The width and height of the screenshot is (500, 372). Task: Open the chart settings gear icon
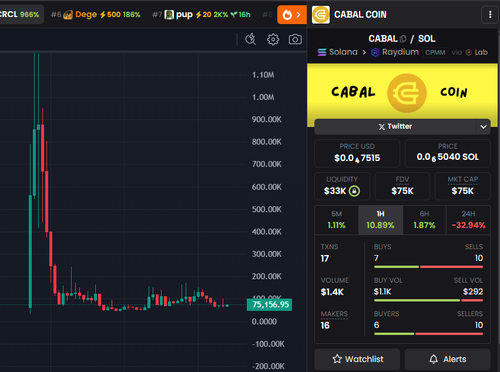(x=273, y=39)
